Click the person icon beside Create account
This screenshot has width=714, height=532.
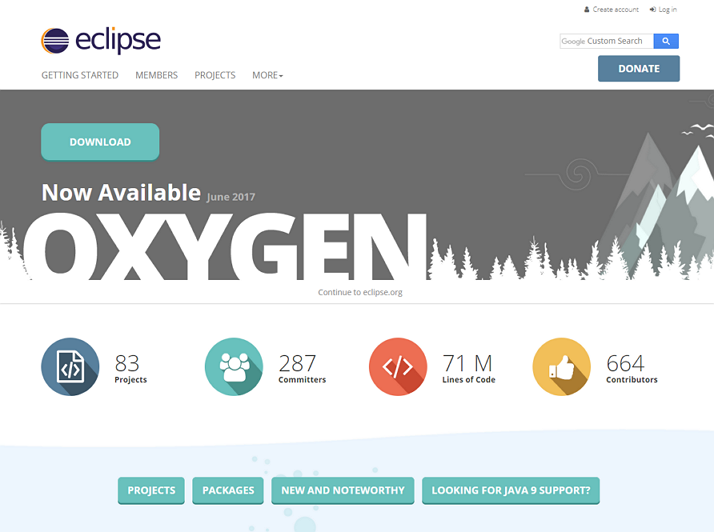click(x=586, y=10)
